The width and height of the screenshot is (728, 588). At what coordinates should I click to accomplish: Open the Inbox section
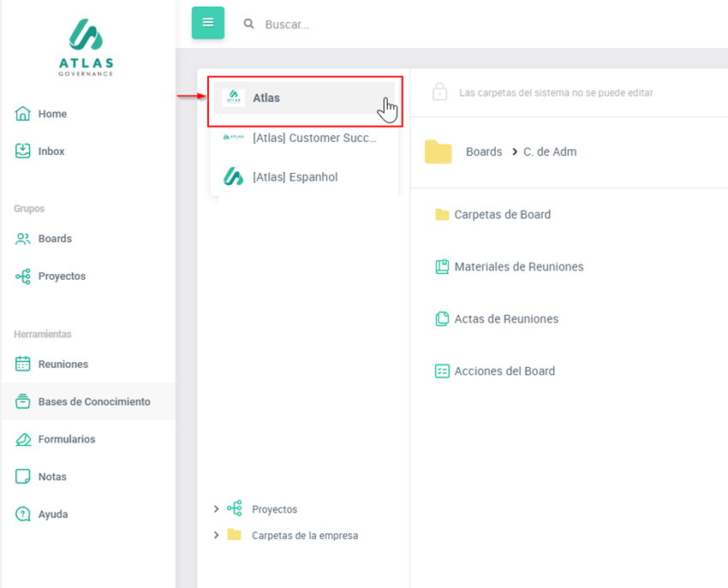[x=51, y=151]
